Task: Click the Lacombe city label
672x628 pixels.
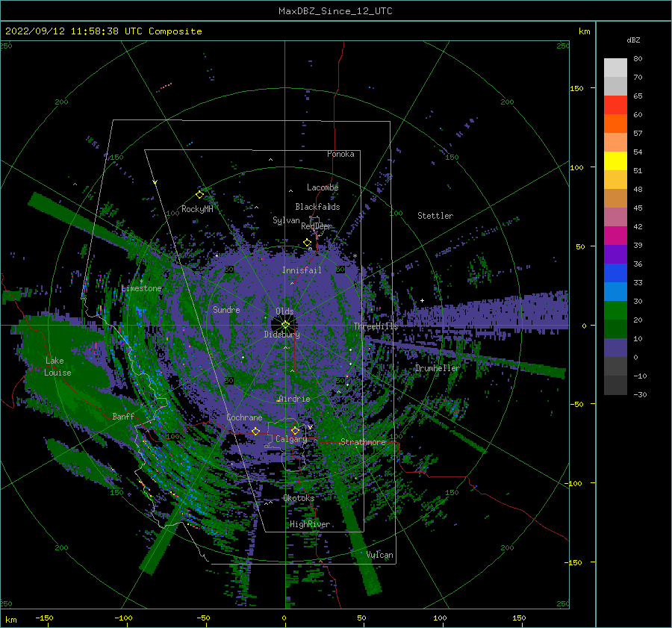Action: coord(323,187)
